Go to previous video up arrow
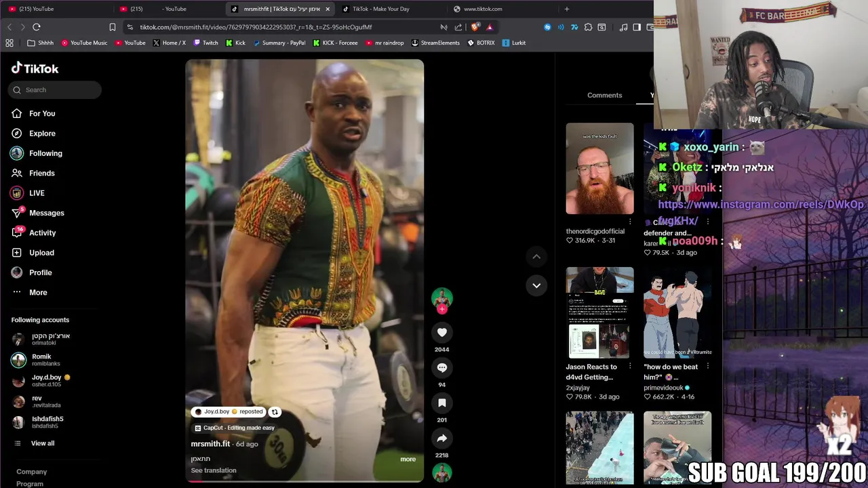The image size is (868, 488). pyautogui.click(x=536, y=256)
